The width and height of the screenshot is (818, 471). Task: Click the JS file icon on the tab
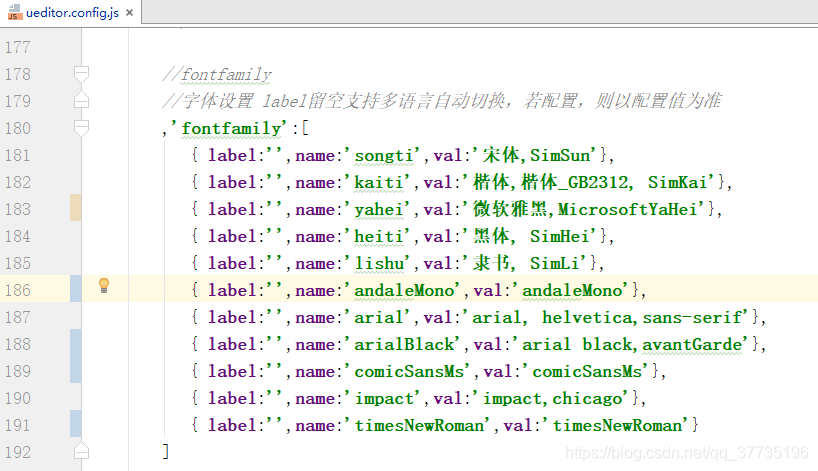click(15, 13)
